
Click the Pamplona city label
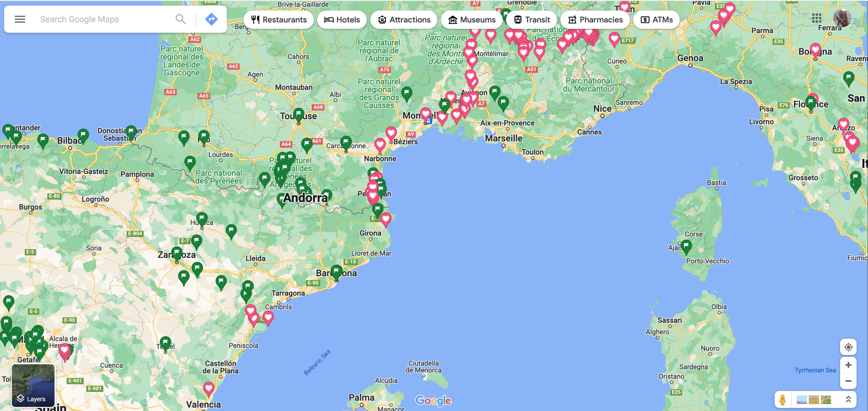137,174
